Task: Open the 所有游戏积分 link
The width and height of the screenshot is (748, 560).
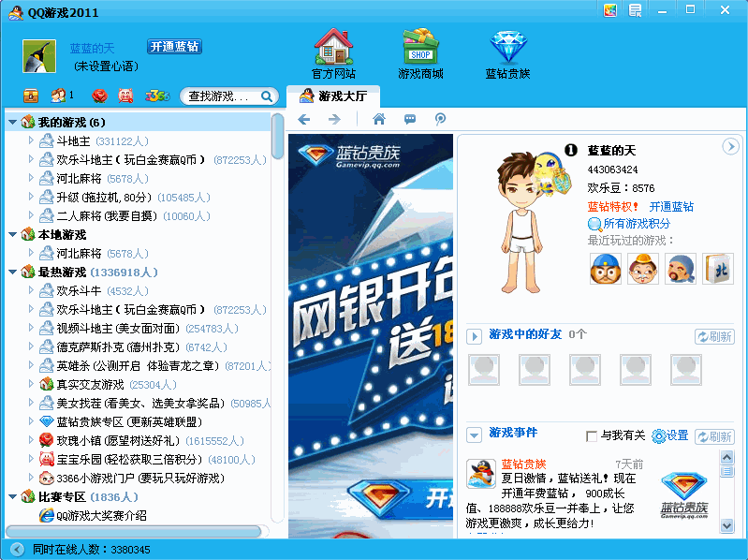Action: (x=637, y=223)
